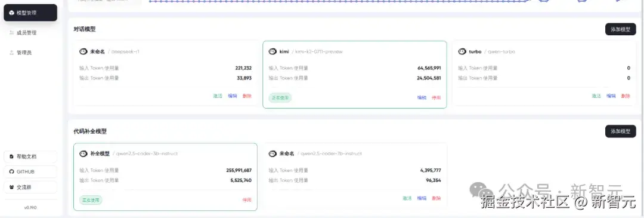This screenshot has height=218, width=644.
Task: Edit the kimi model settings
Action: [422, 97]
